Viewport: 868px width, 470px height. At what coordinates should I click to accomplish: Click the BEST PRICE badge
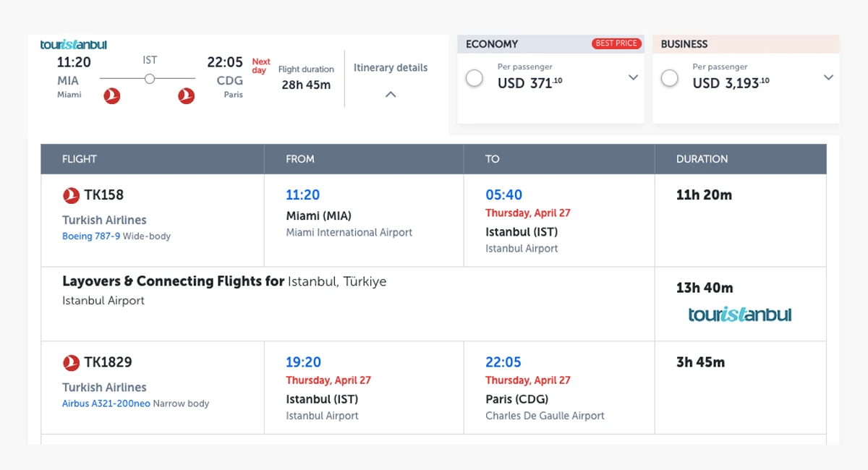tap(616, 43)
